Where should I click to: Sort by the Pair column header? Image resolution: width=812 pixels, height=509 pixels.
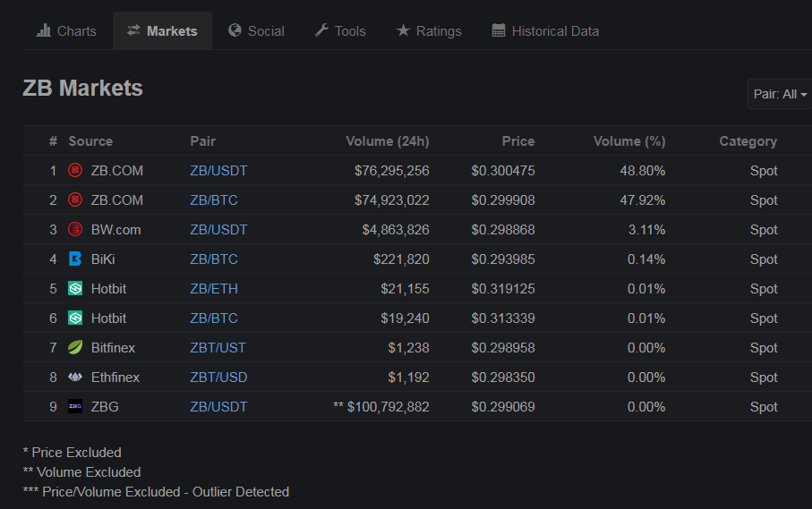(203, 141)
